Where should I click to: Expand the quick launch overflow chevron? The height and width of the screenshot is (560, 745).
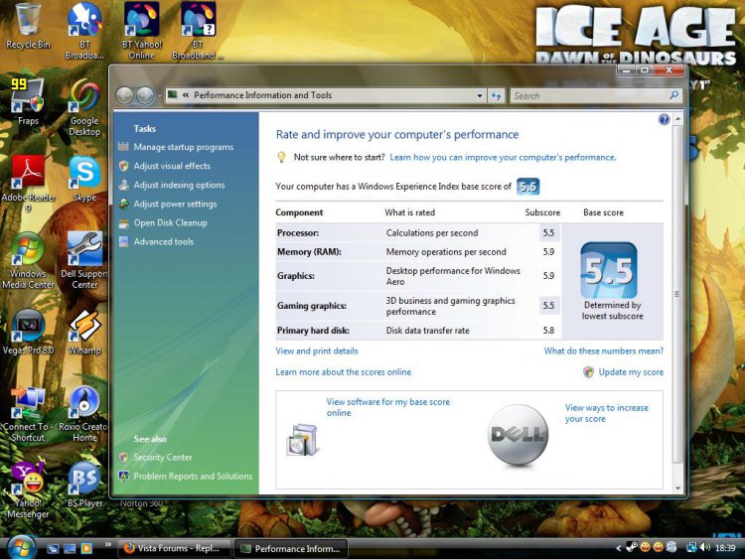click(108, 545)
